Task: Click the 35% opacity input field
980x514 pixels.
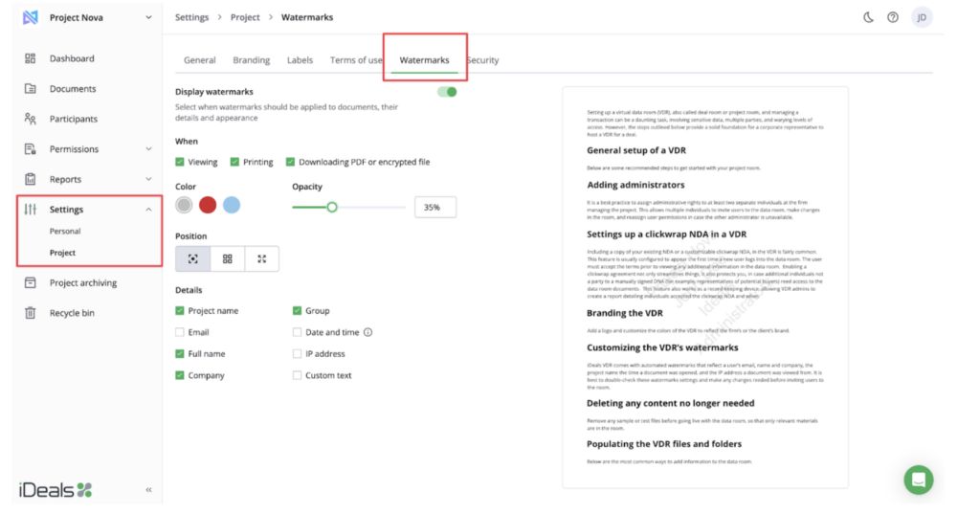Action: [435, 207]
